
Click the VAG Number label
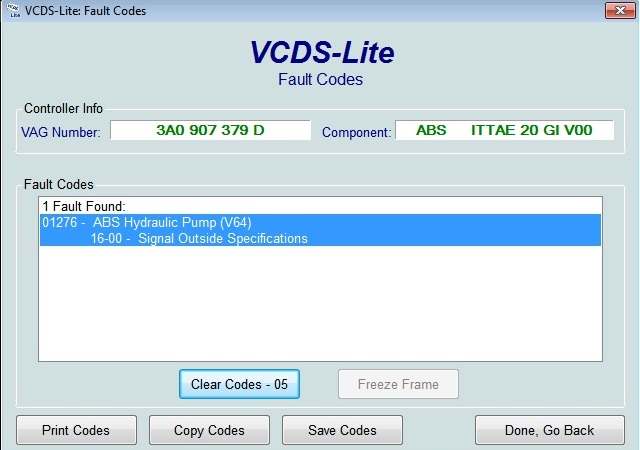pos(60,132)
